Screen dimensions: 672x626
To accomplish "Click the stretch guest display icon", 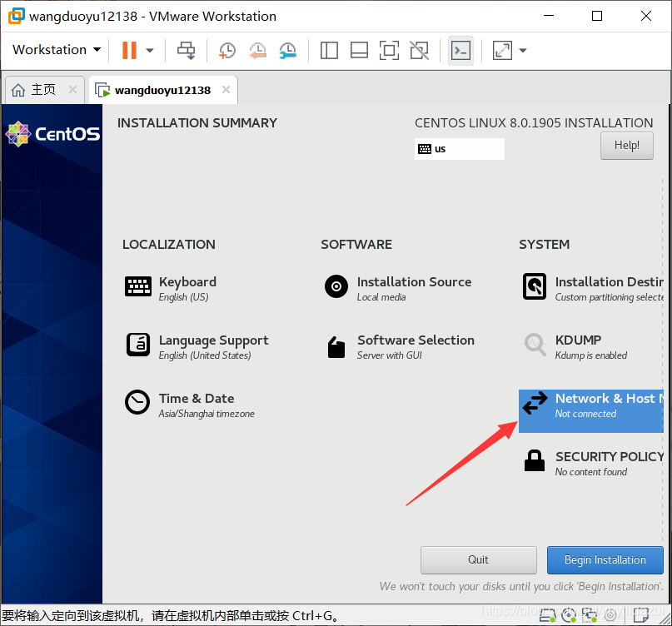I will 502,50.
